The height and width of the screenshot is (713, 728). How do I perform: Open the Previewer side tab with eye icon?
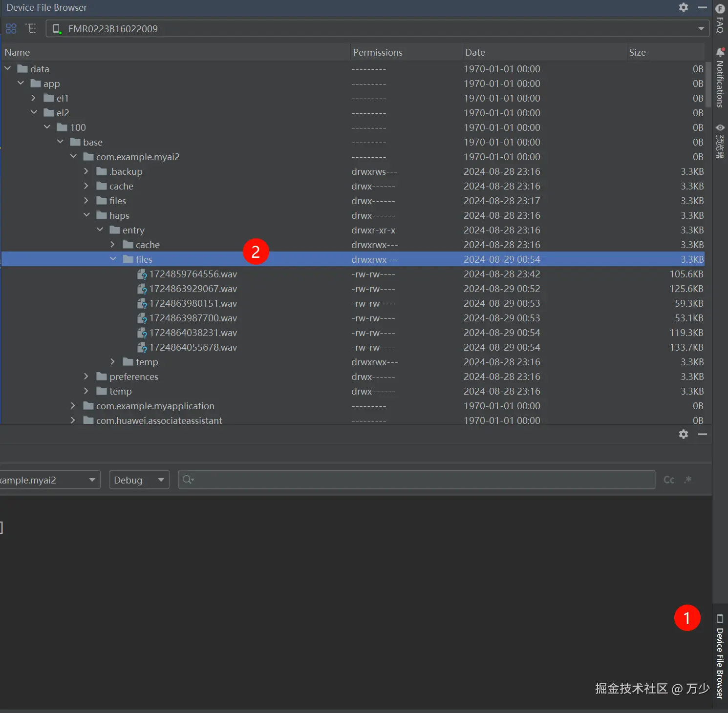point(720,141)
